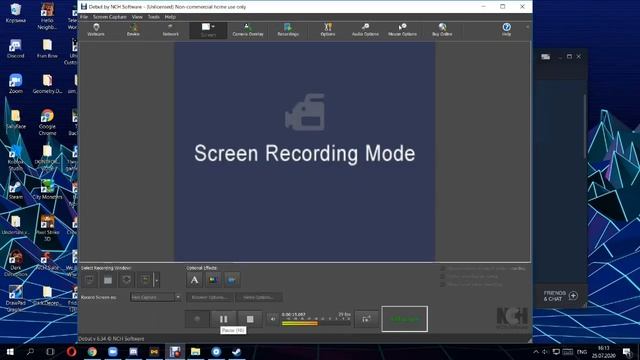Toggle the third checkbox at bottom right

[442, 284]
